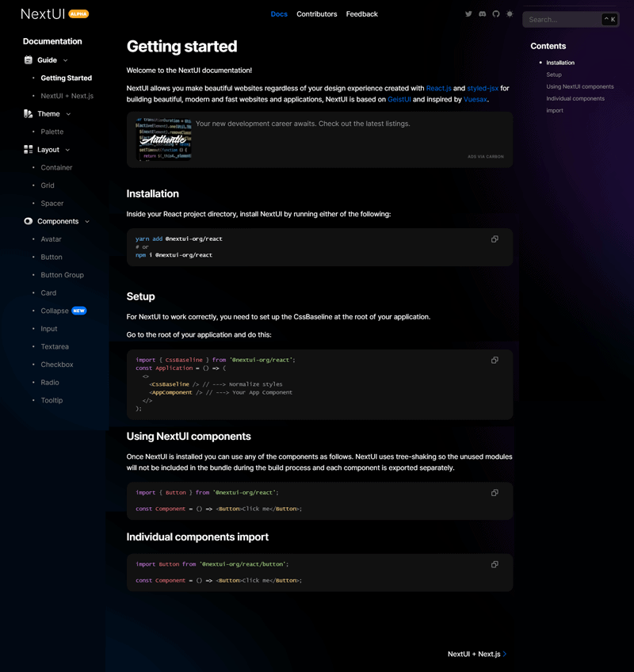Click the ALPHA badge
Viewport: 634px width, 672px height.
78,14
